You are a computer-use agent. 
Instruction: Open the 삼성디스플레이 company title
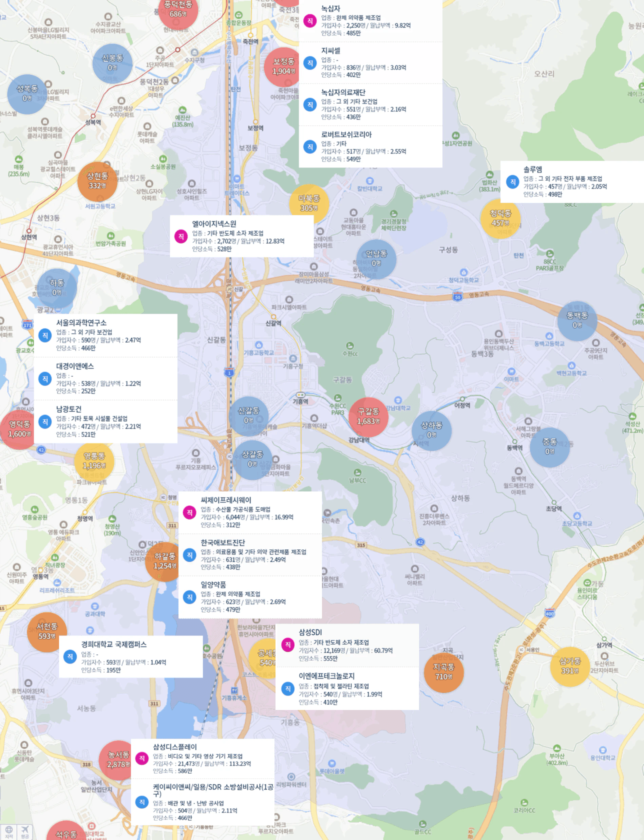coord(174,747)
